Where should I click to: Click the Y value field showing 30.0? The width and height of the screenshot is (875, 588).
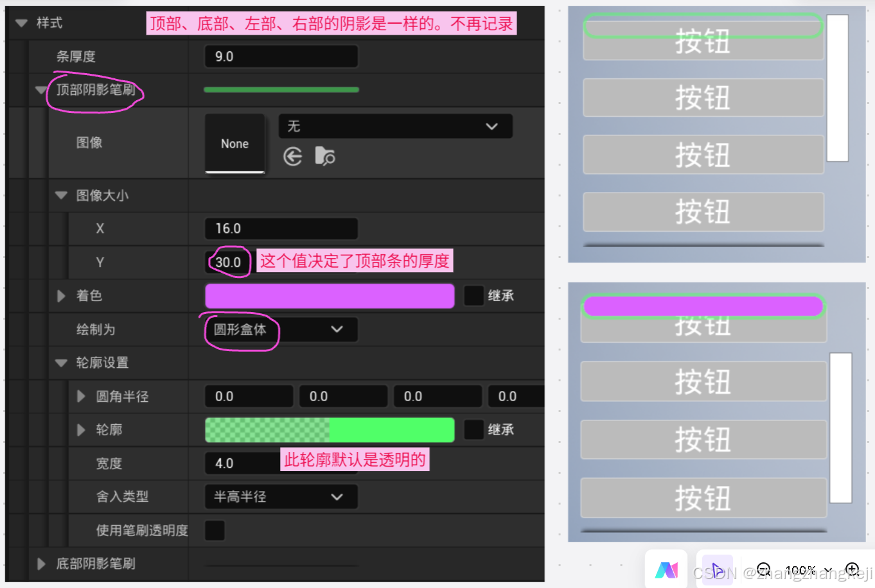click(x=227, y=262)
